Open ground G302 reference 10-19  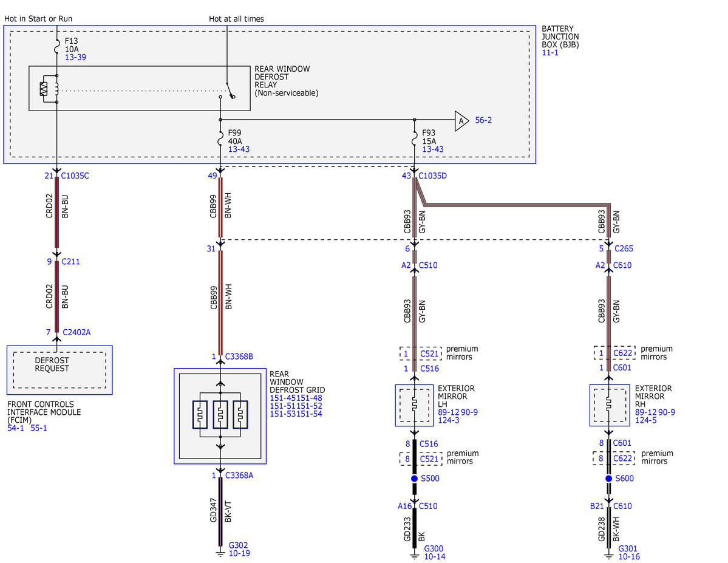[239, 553]
